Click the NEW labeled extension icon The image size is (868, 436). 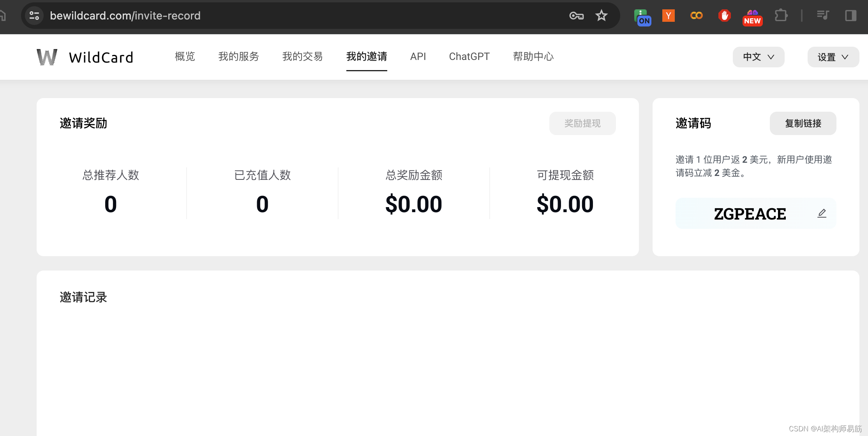point(751,15)
